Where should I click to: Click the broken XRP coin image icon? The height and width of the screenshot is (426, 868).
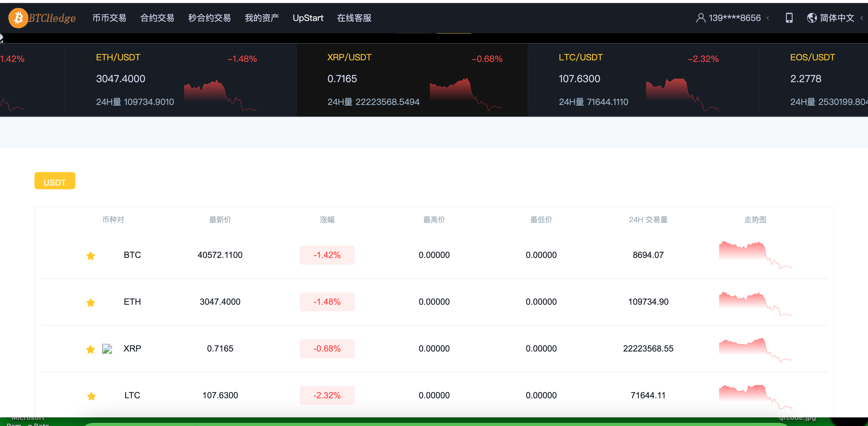pos(107,348)
